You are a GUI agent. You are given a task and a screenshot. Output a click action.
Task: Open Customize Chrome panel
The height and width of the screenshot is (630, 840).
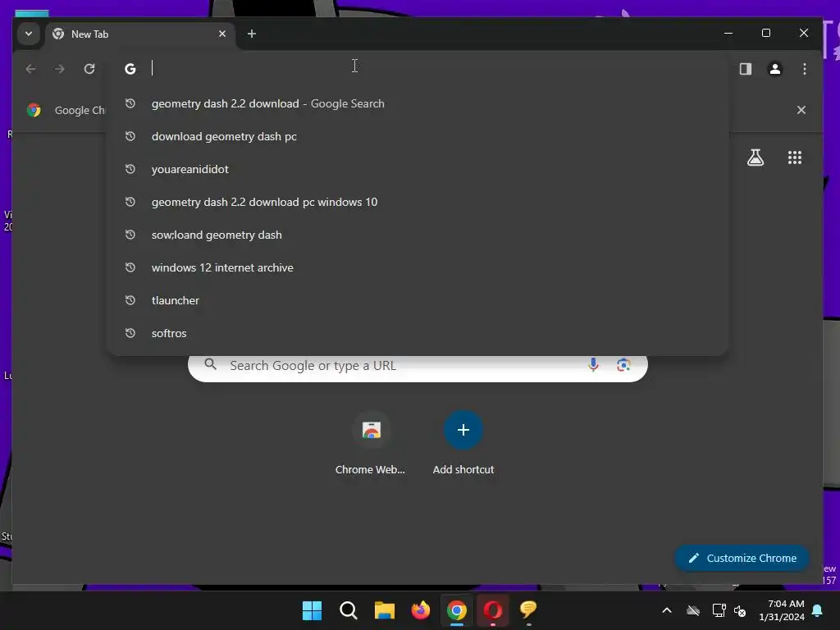click(742, 558)
